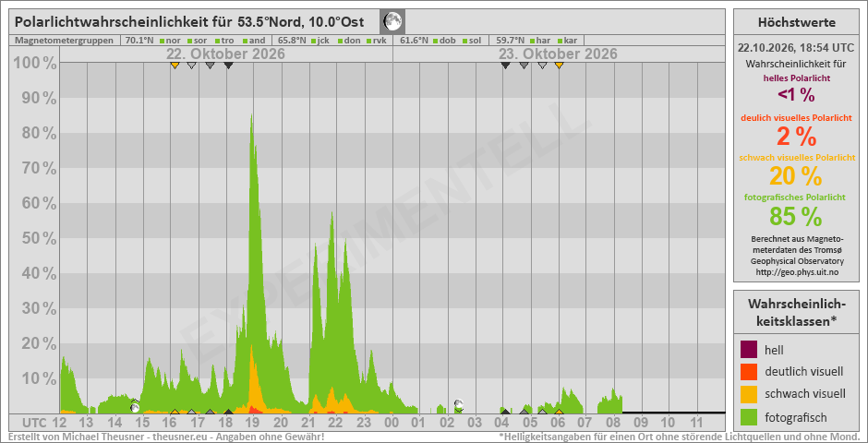Viewport: 868px width, 443px height.
Task: Click the green status square for station nor
Action: [163, 41]
